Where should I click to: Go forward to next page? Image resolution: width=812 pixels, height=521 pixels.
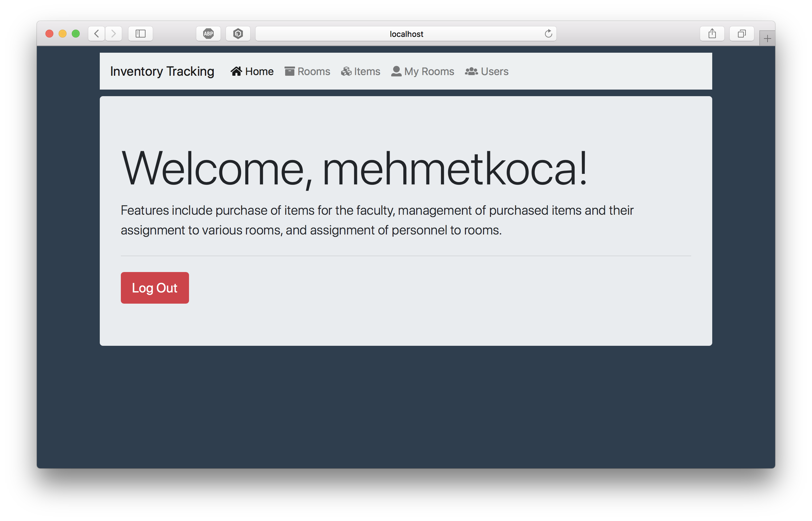(x=114, y=34)
